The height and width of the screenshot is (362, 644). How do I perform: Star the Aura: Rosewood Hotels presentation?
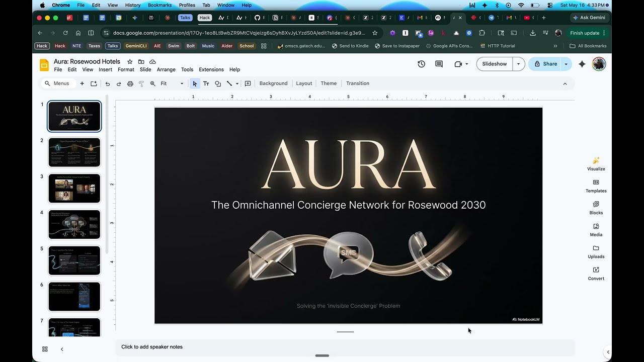130,61
